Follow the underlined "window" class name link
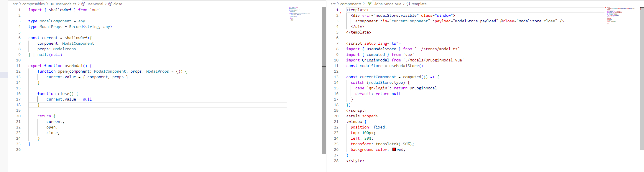Viewport: 644px width, 172px height. 444,15
